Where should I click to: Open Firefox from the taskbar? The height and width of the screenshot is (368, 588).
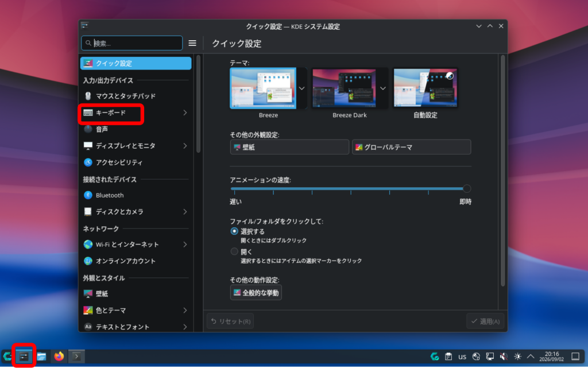click(59, 357)
